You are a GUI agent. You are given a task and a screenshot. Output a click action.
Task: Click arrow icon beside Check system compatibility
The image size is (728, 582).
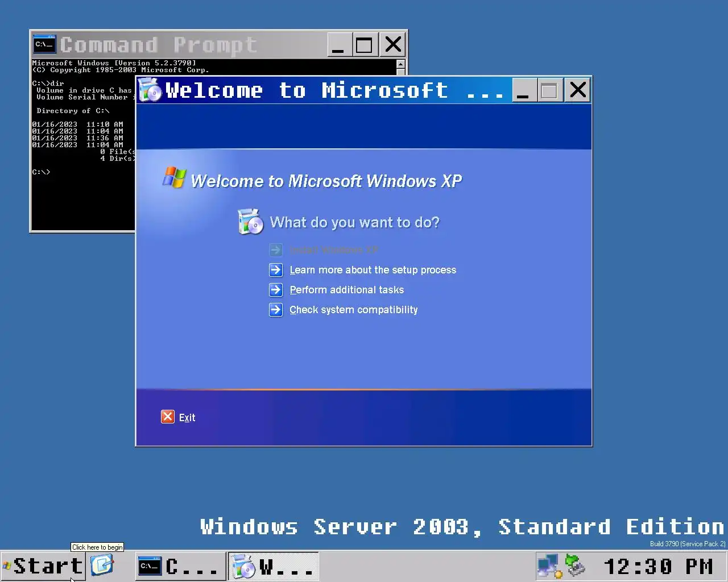(276, 310)
